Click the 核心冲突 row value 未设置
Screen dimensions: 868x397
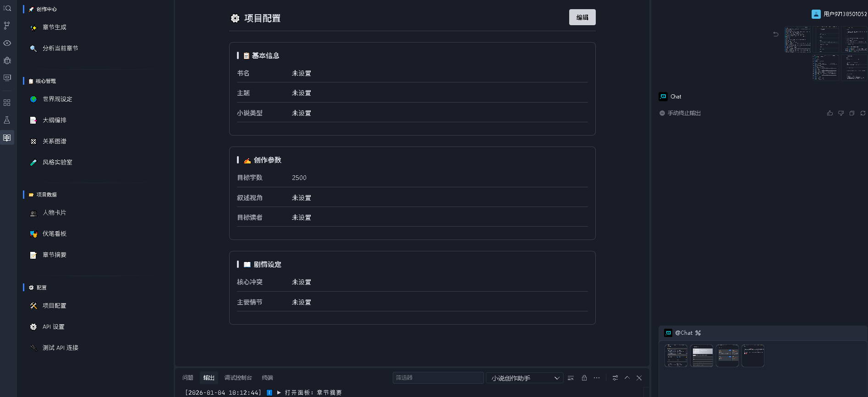tap(302, 282)
